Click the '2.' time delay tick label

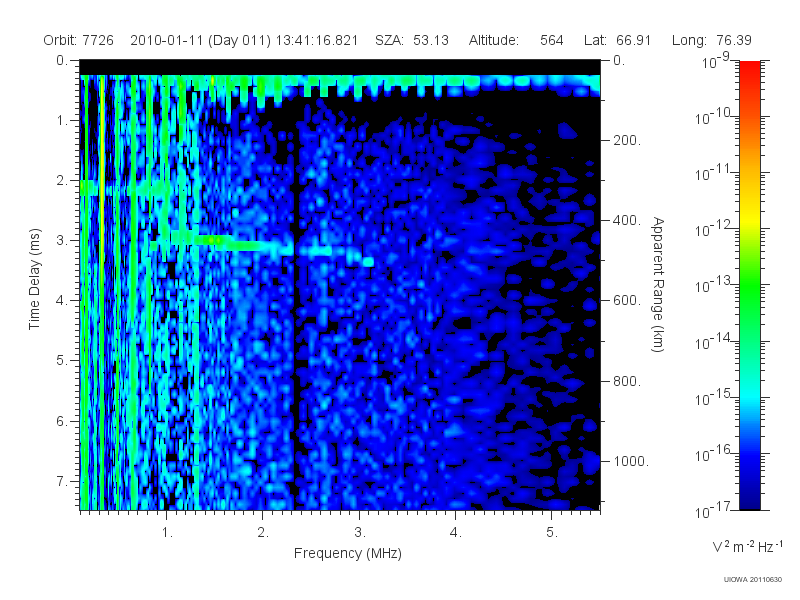tap(62, 181)
